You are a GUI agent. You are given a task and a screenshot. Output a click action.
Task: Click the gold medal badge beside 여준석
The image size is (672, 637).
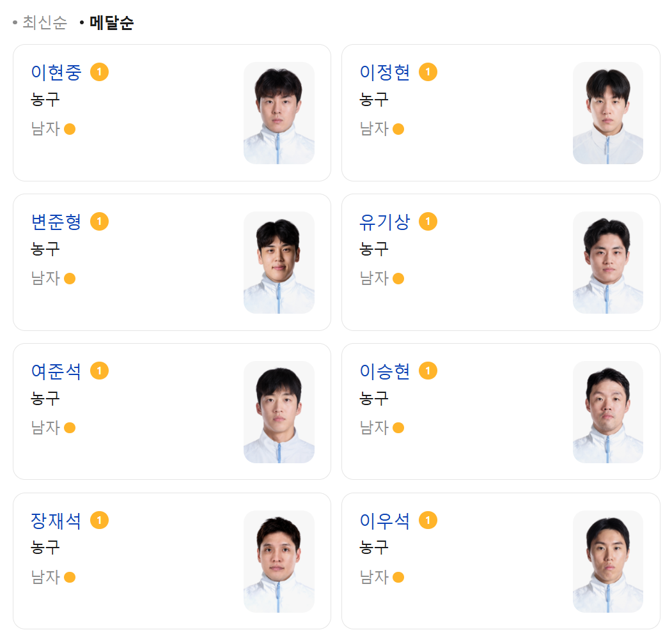[x=100, y=371]
